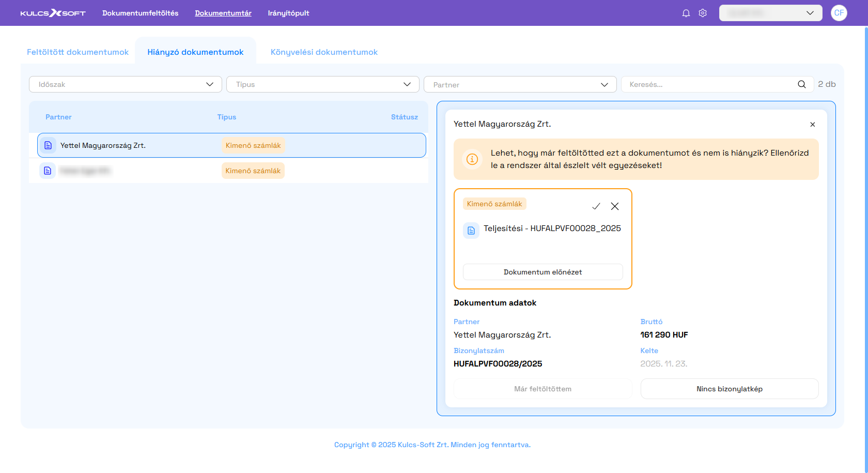
Task: Open settings gear icon in header
Action: (703, 13)
